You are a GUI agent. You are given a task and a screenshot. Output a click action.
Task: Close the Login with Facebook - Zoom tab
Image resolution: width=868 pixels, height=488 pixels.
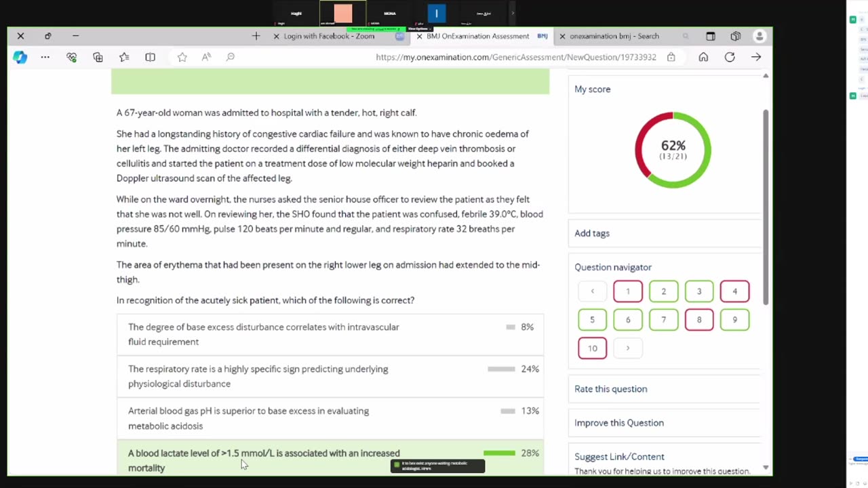pos(276,36)
